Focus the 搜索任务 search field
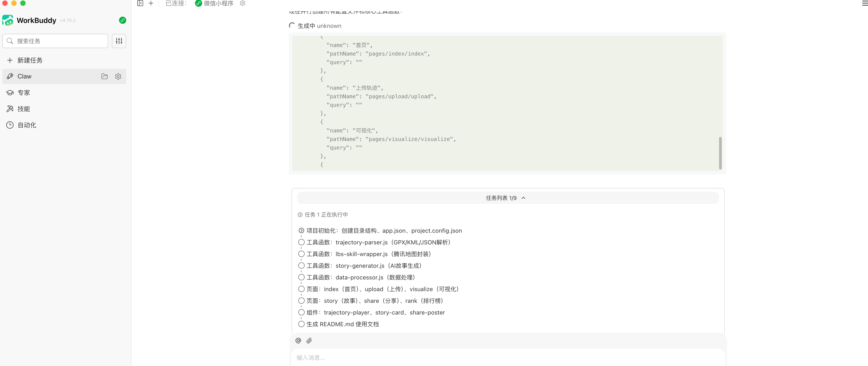Image resolution: width=868 pixels, height=366 pixels. [55, 41]
